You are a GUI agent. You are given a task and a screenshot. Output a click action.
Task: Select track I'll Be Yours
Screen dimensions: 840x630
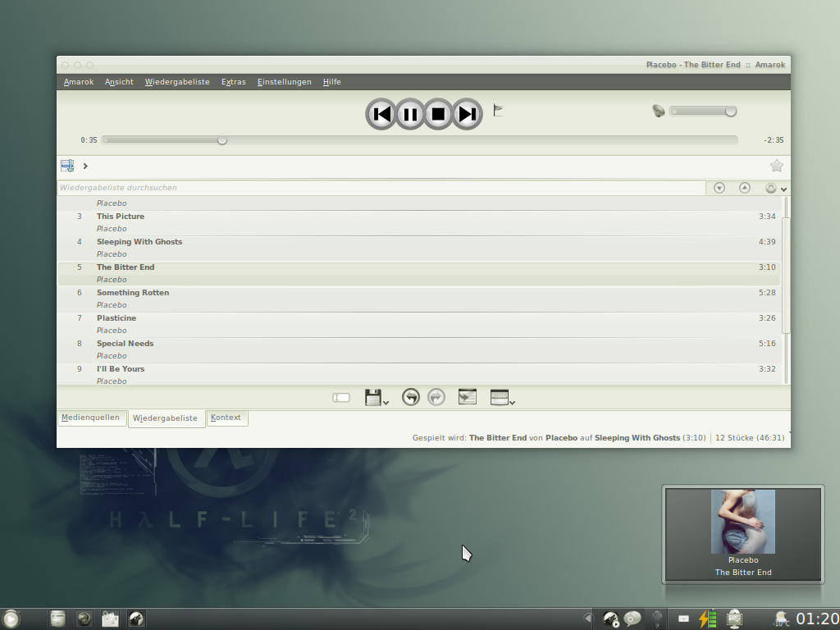click(x=419, y=374)
